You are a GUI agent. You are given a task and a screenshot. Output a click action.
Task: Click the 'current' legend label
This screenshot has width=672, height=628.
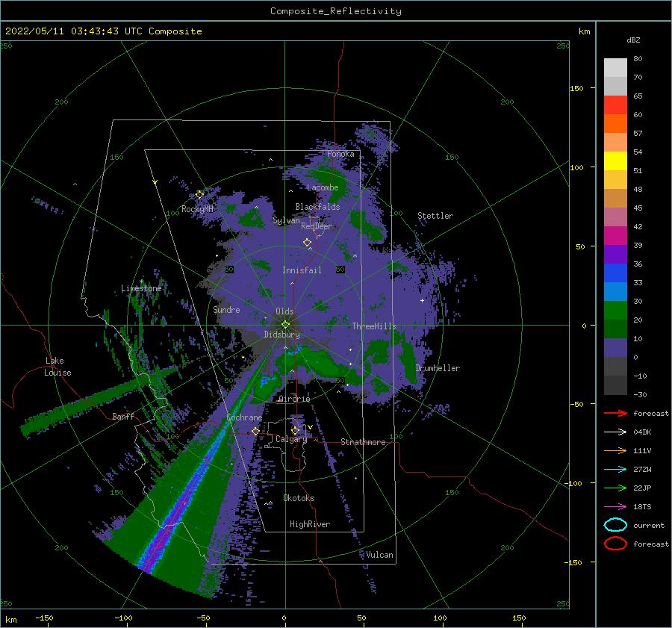tap(649, 525)
